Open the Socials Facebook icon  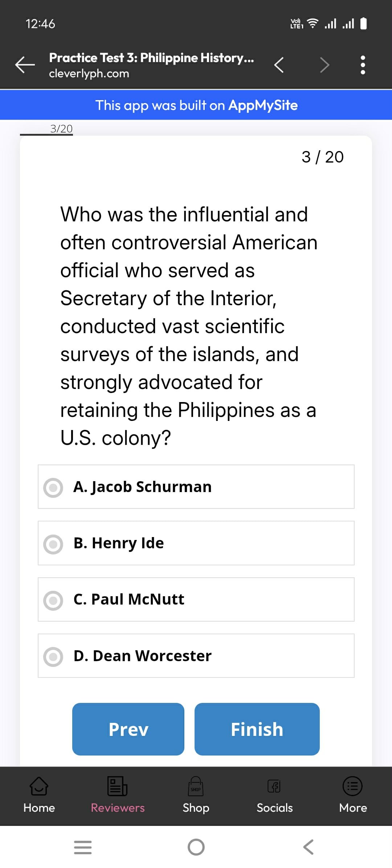coord(274,786)
